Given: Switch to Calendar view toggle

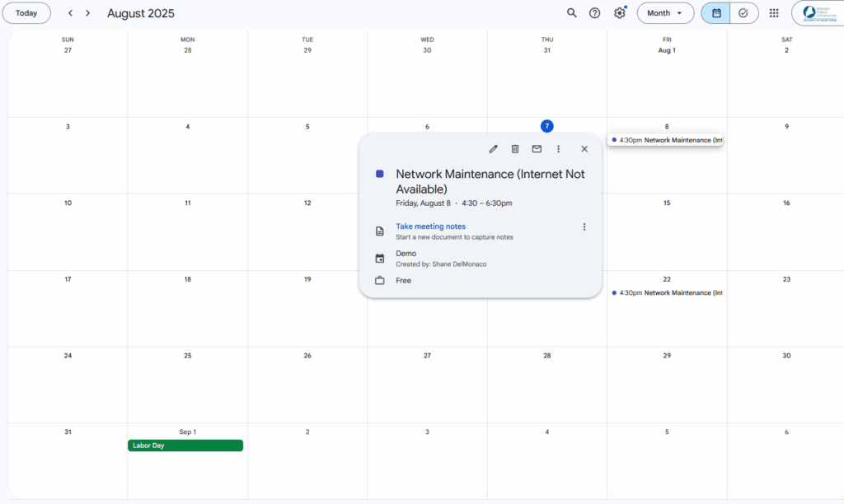Looking at the screenshot, I should pos(716,13).
